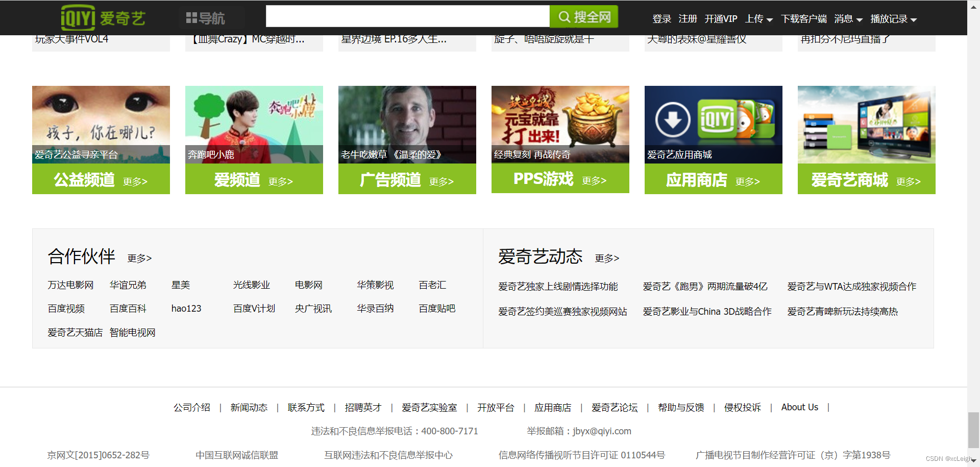980x467 pixels.
Task: Open 孩子你在哪儿 charity thumbnail
Action: (x=101, y=124)
